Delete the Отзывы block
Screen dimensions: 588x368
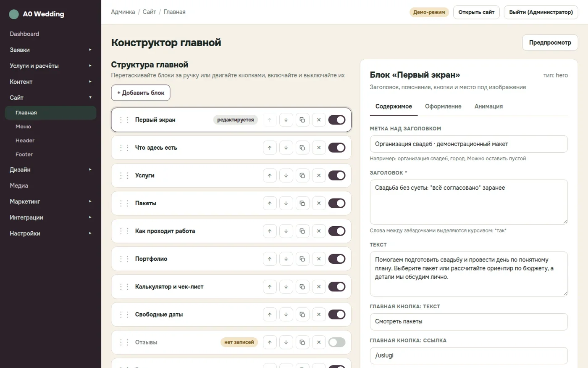point(319,342)
